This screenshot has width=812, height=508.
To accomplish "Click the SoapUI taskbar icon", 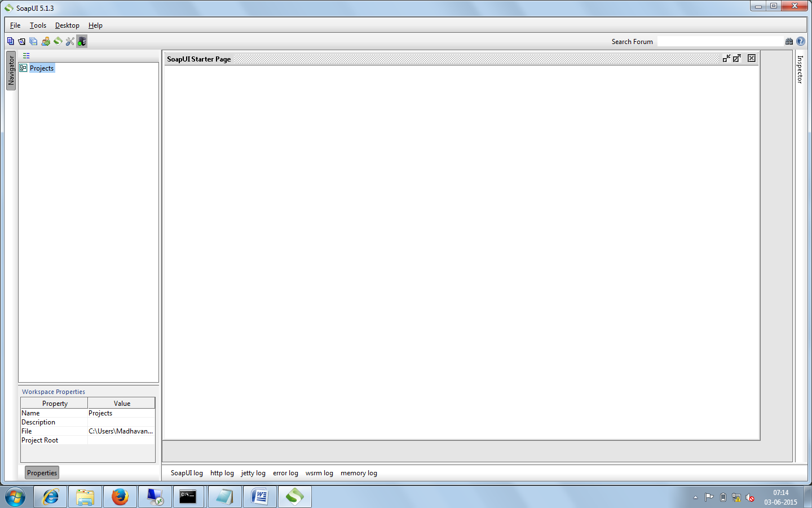I will pos(295,497).
